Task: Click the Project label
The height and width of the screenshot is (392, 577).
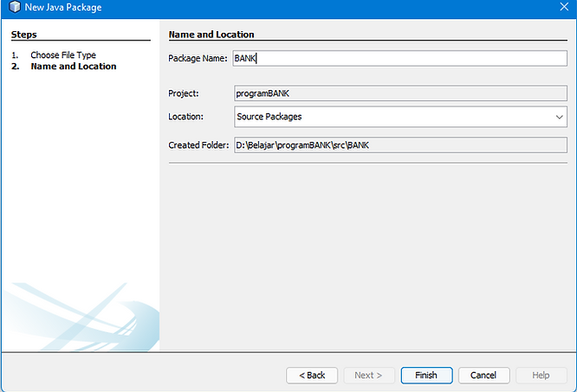Action: click(184, 93)
